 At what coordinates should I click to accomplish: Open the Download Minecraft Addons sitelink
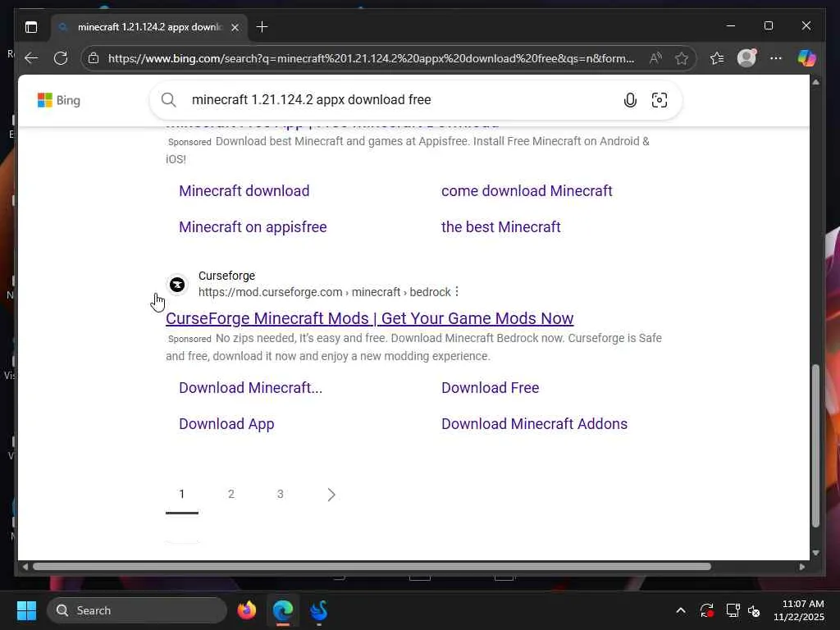pos(534,424)
